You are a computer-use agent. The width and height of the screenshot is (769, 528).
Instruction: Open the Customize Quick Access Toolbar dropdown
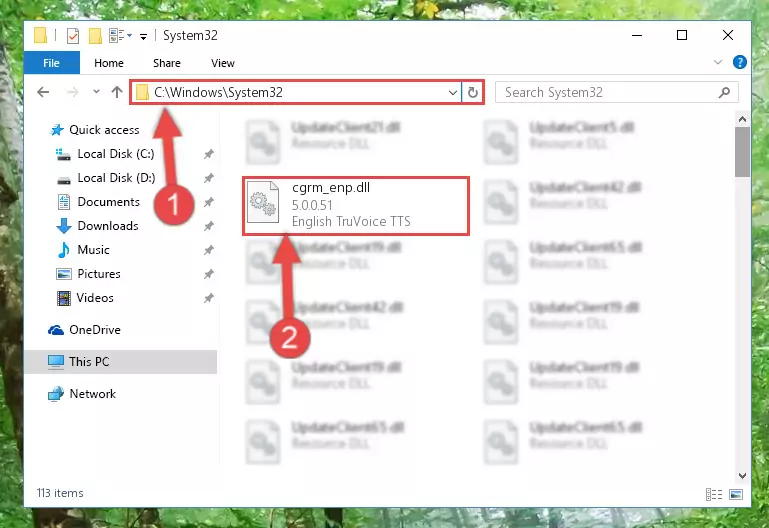click(x=143, y=36)
